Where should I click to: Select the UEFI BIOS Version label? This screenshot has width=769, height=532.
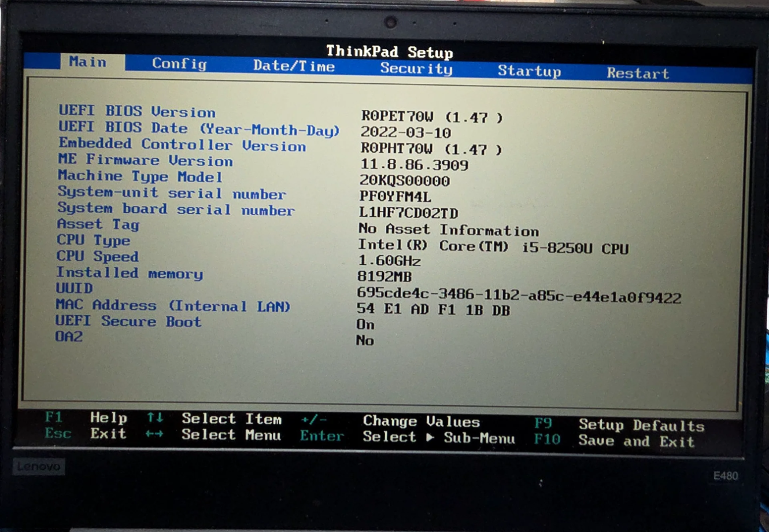(x=137, y=111)
